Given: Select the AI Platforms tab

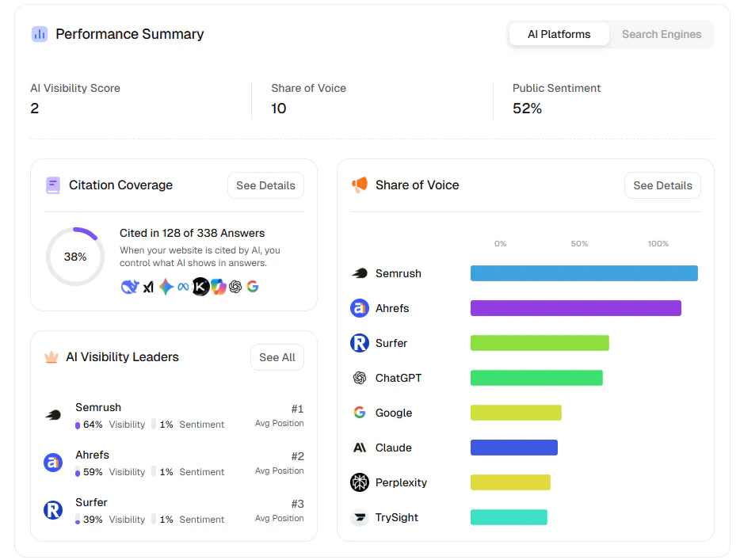Looking at the screenshot, I should click(559, 34).
